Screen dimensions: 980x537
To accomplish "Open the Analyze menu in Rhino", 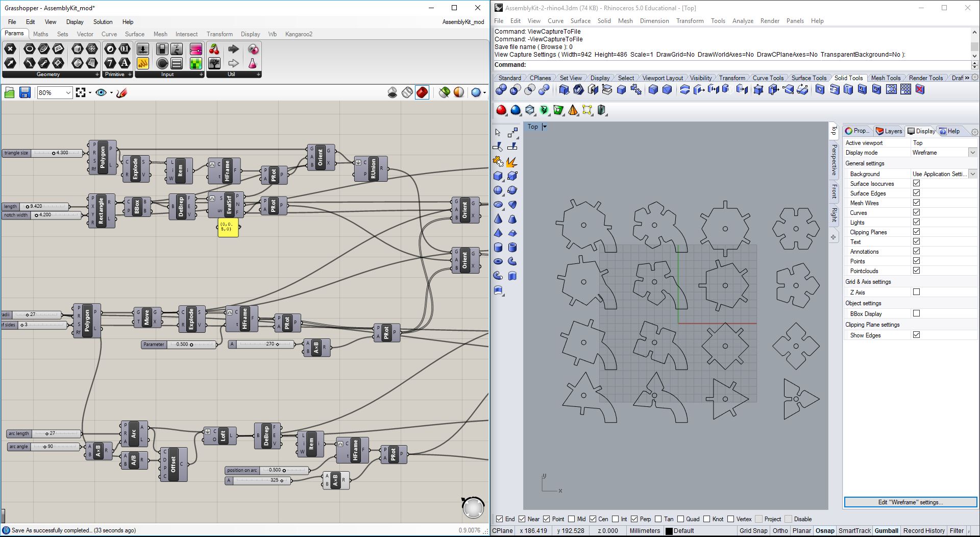I will click(x=742, y=21).
